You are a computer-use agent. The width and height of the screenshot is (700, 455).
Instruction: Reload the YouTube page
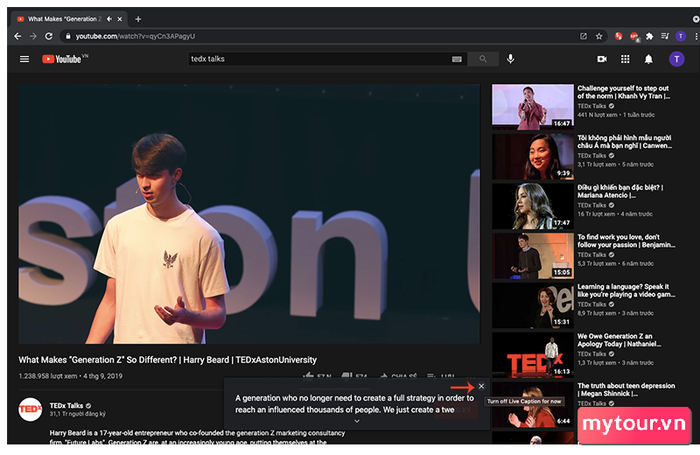(49, 36)
